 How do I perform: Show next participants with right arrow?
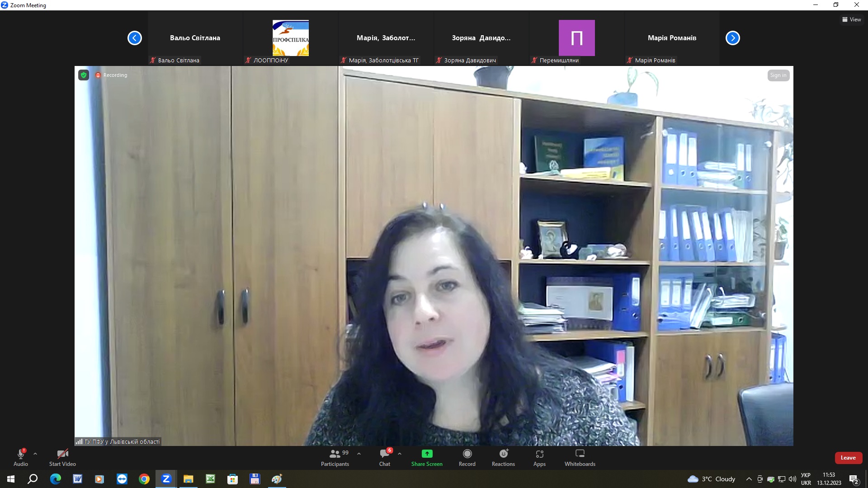click(732, 38)
